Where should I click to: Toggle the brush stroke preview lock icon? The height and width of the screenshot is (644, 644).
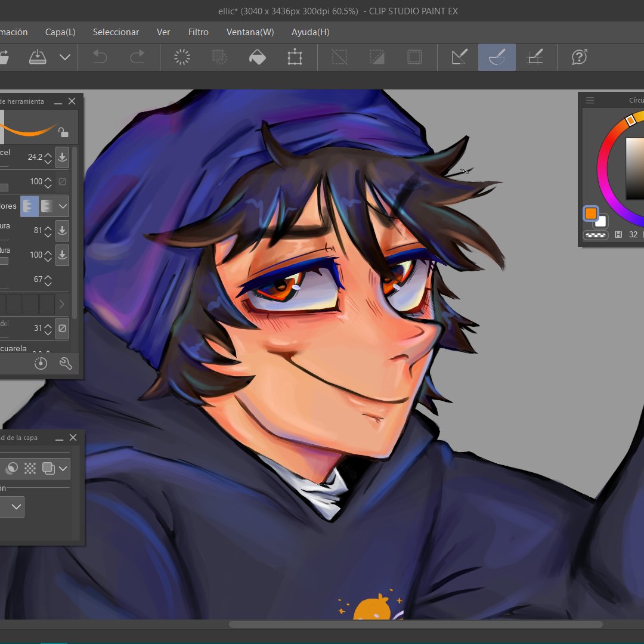pyautogui.click(x=63, y=132)
